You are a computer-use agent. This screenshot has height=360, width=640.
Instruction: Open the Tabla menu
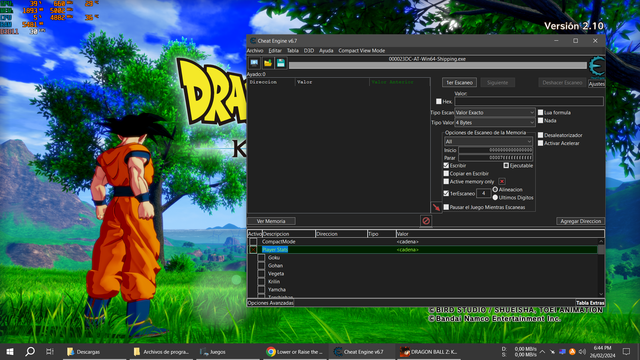(293, 51)
